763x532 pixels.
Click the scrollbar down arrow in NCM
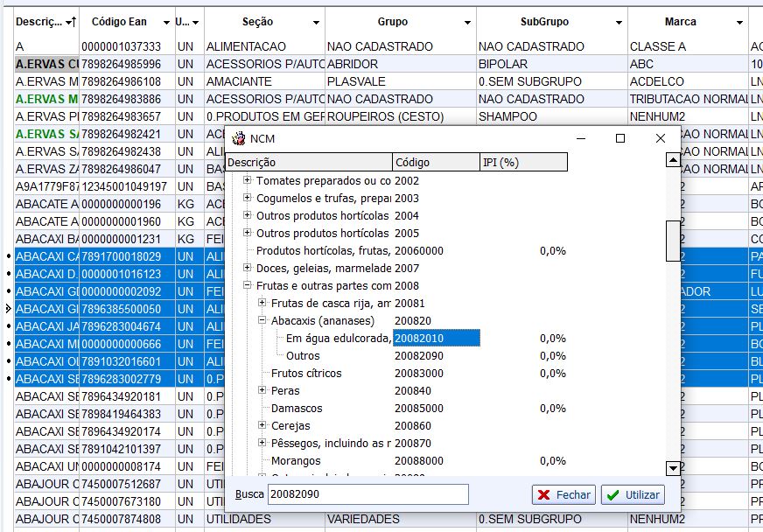[672, 468]
